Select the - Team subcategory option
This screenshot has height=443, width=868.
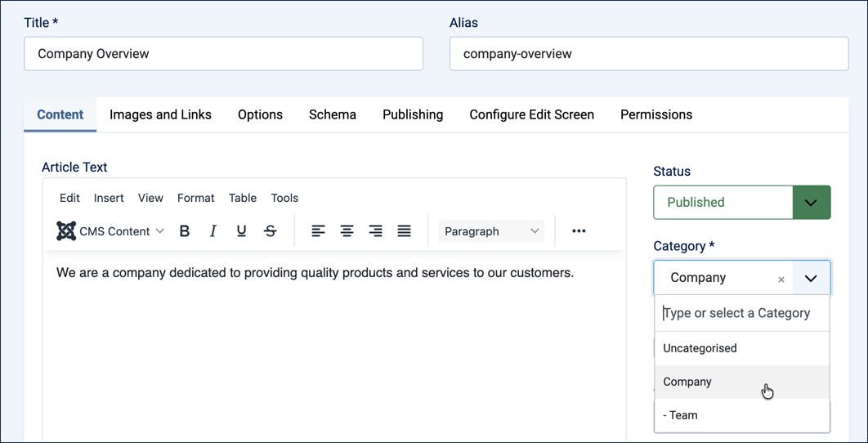click(742, 414)
